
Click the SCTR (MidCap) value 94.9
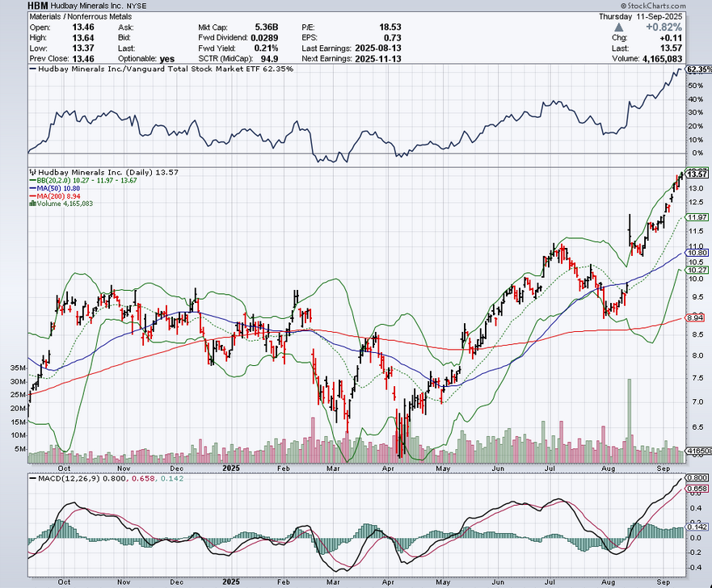[270, 58]
